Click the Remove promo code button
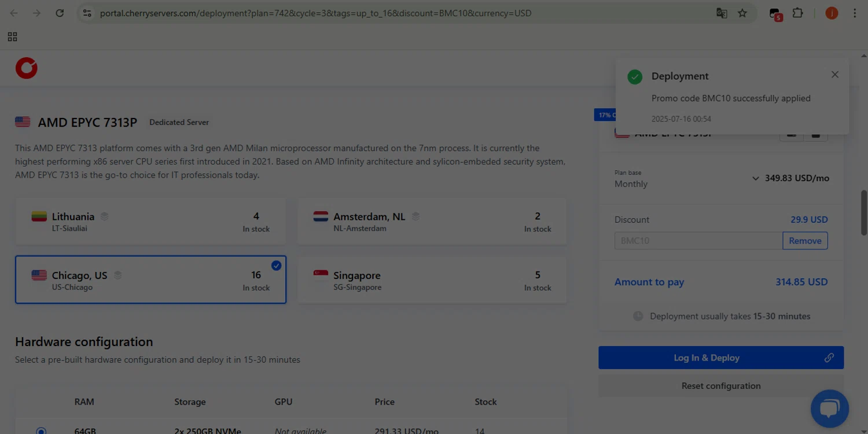Screen dimensions: 868x434 [805, 241]
